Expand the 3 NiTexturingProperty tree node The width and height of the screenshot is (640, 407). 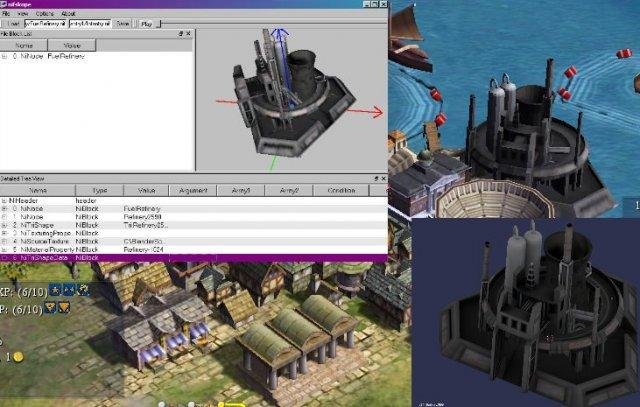[4, 233]
